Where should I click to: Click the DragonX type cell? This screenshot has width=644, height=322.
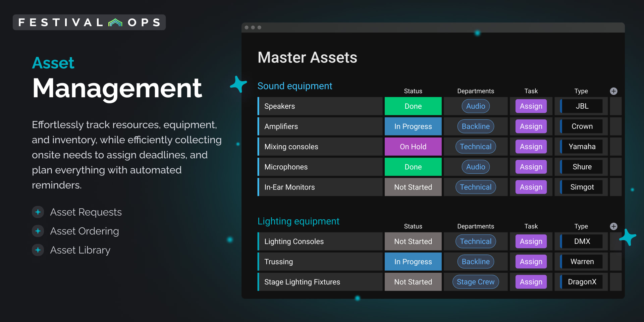pyautogui.click(x=582, y=282)
